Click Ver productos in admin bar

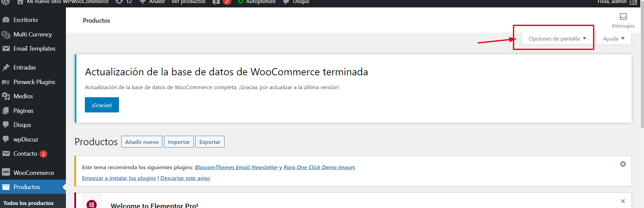(x=189, y=2)
